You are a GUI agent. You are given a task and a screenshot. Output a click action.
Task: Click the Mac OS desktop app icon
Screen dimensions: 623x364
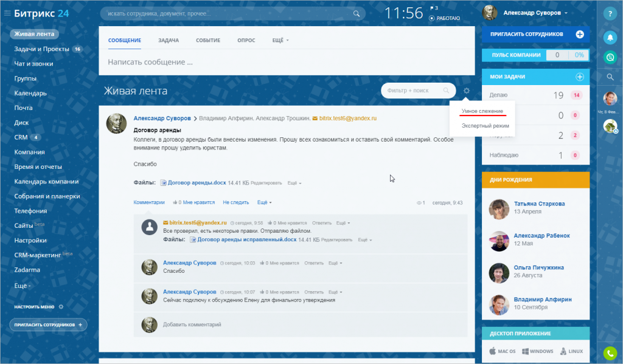coord(493,351)
